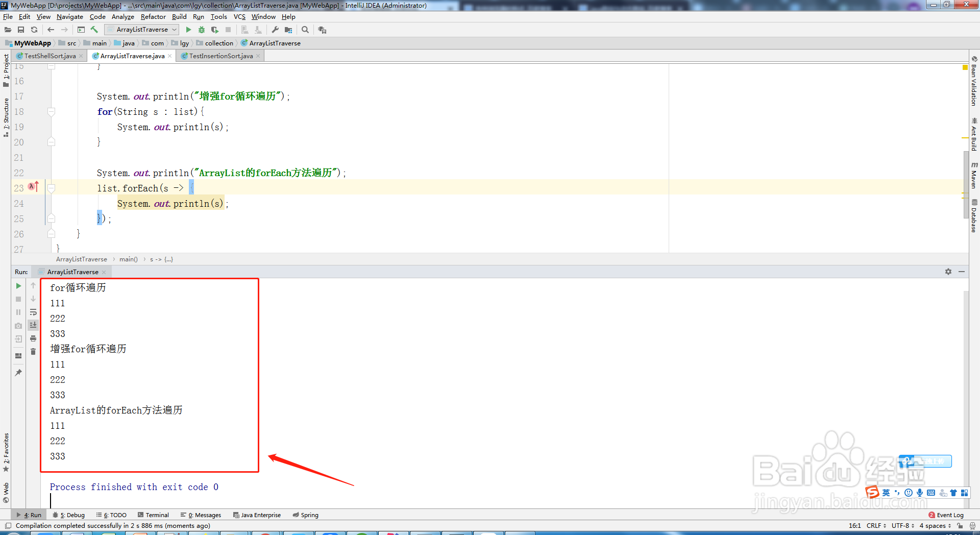Viewport: 980px width, 535px height.
Task: Save all files via toolbar icon
Action: click(x=21, y=30)
